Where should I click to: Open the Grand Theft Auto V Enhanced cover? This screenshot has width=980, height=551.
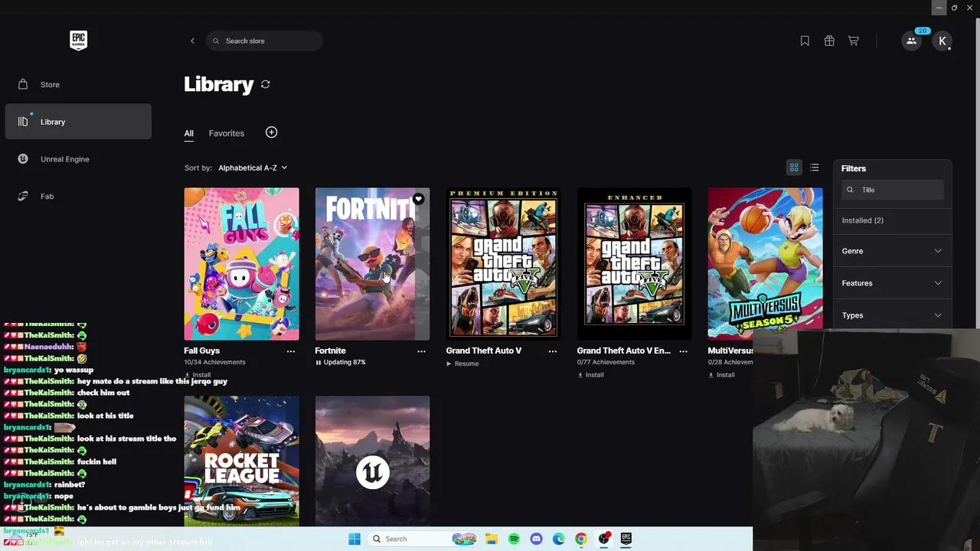pos(635,264)
